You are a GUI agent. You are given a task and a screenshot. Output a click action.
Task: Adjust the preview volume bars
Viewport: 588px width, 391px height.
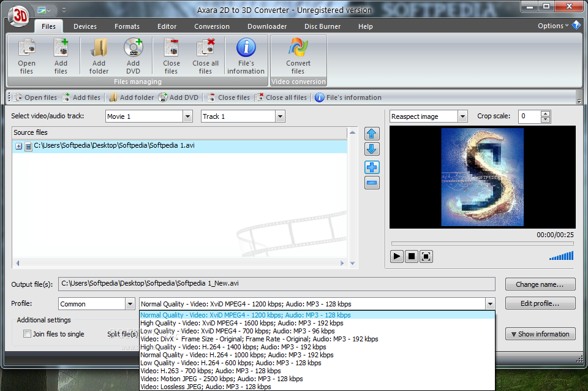point(562,256)
